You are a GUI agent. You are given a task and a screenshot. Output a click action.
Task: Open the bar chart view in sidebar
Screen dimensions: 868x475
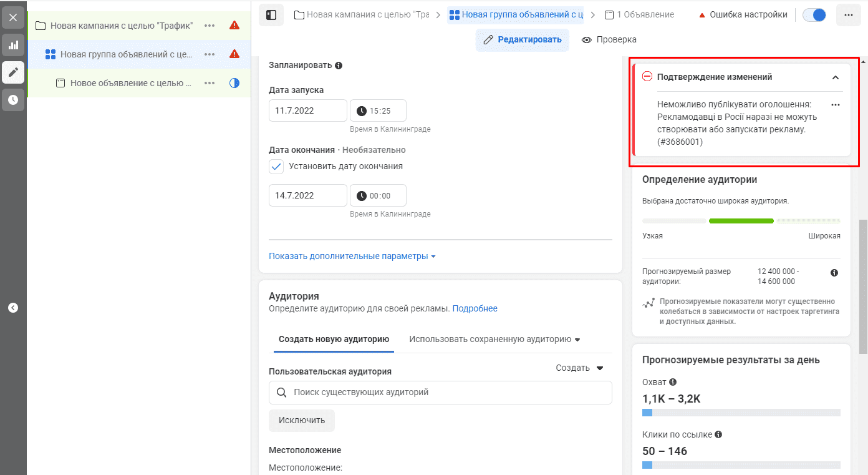tap(13, 45)
